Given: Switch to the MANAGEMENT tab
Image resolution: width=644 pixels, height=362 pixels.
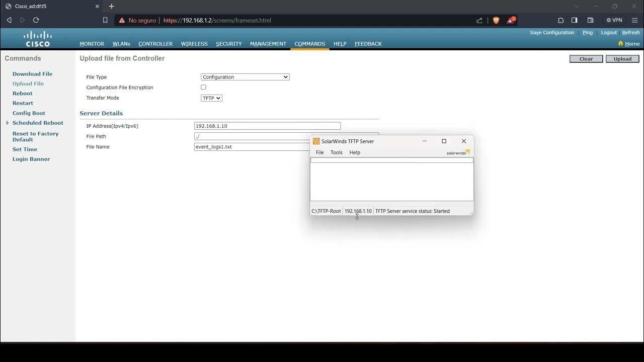Looking at the screenshot, I should tap(268, 44).
